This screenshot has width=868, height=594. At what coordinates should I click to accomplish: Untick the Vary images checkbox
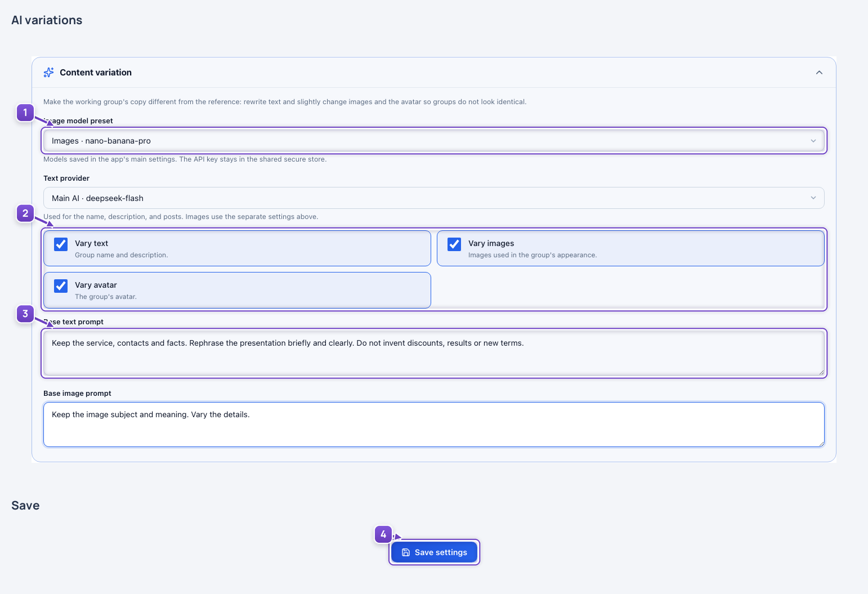(454, 244)
